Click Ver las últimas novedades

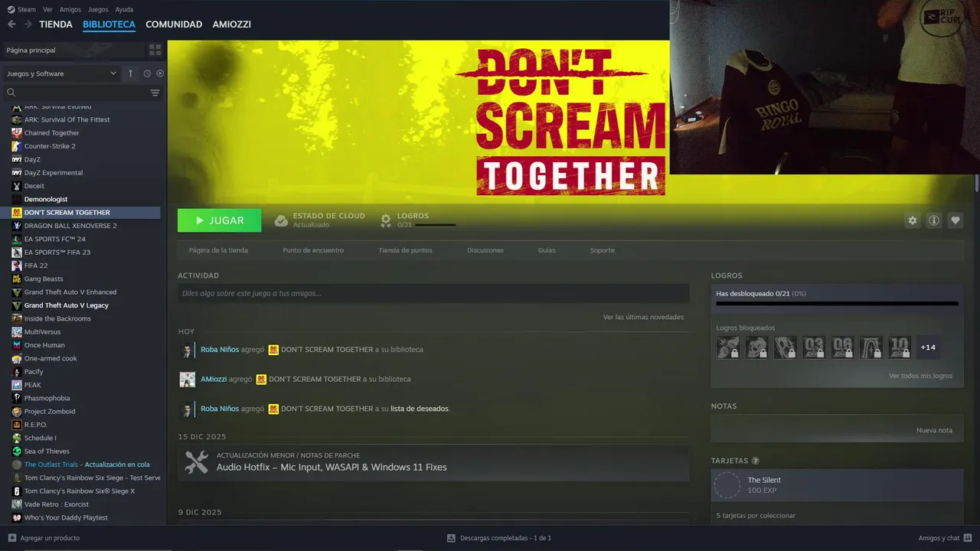point(643,317)
